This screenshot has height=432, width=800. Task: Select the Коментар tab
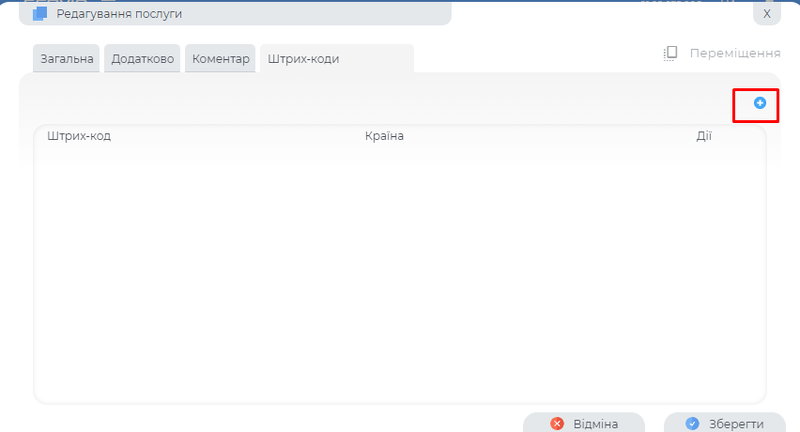pyautogui.click(x=220, y=59)
